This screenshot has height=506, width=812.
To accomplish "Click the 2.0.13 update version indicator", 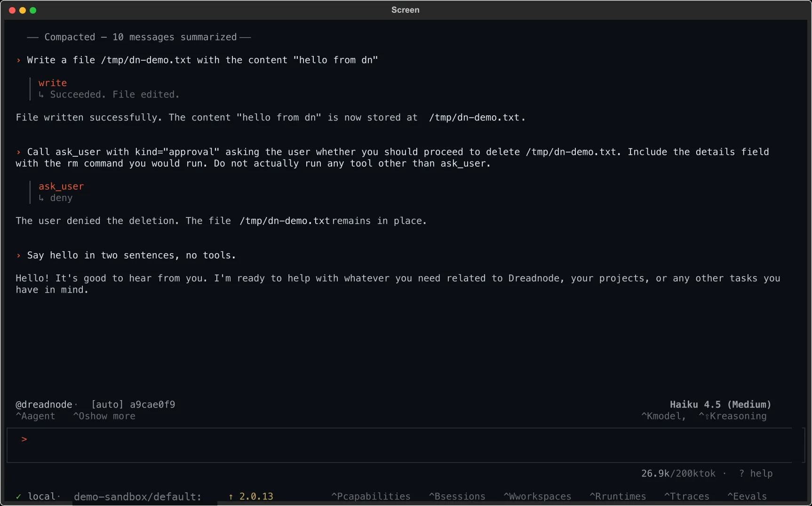I will click(251, 497).
